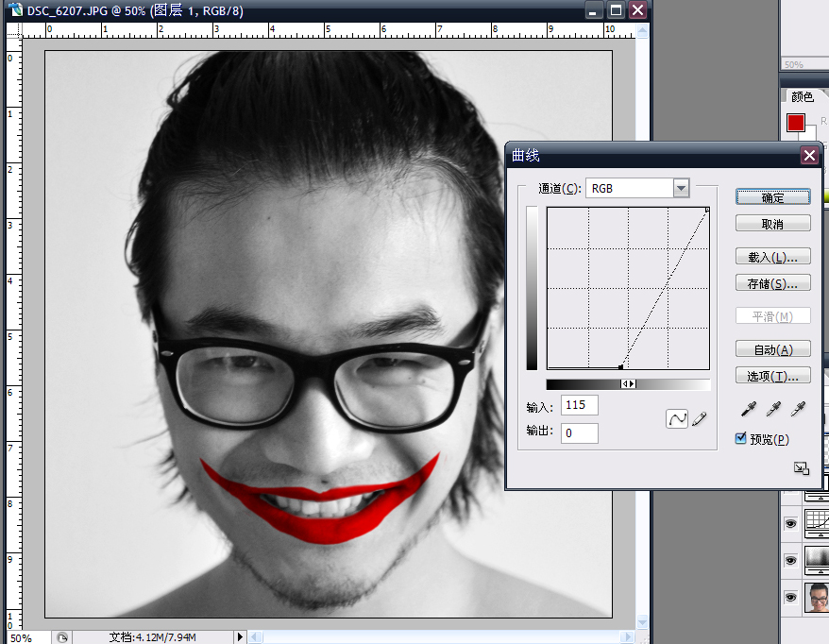Click the status bar preview icon
The height and width of the screenshot is (644, 829).
pos(62,637)
